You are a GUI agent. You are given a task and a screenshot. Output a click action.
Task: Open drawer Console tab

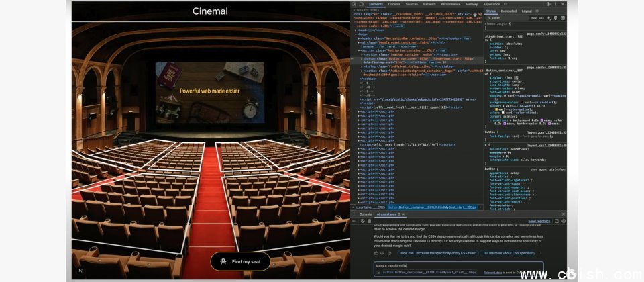coord(366,214)
